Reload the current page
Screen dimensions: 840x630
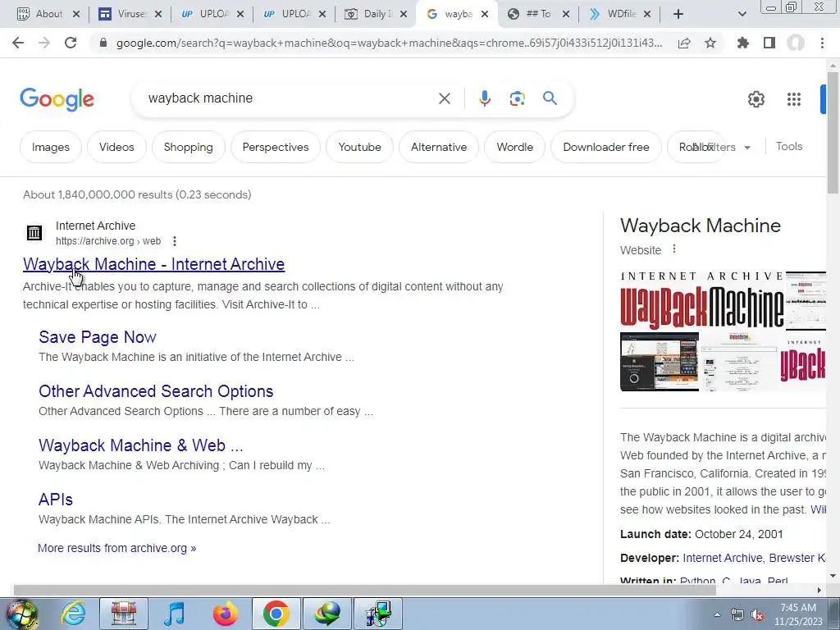[71, 43]
